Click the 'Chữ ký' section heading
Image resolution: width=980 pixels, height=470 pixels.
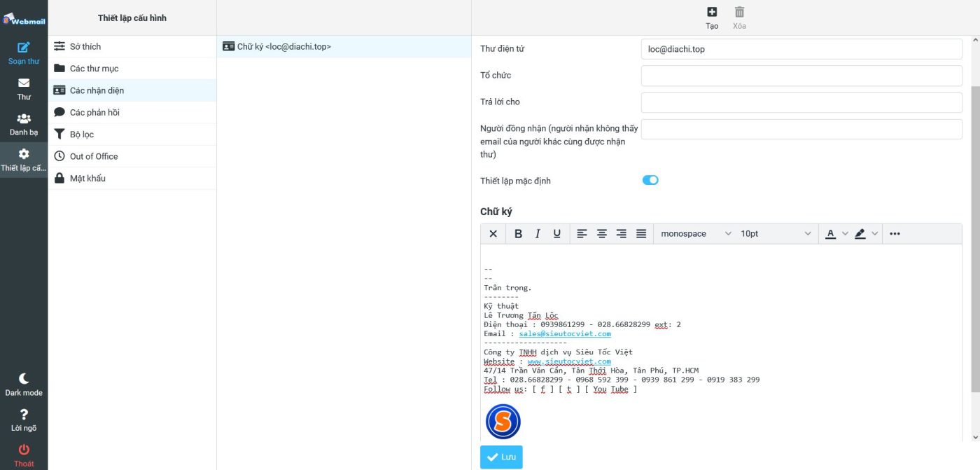(x=496, y=212)
